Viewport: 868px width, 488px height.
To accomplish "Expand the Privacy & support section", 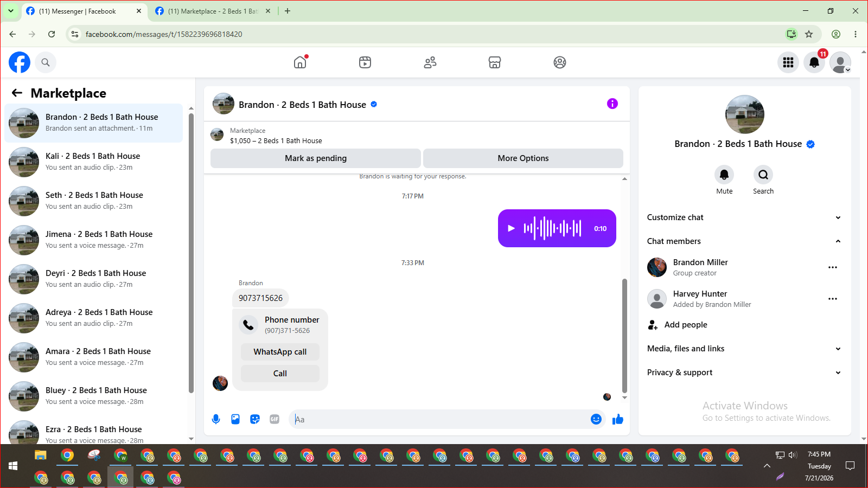I will point(744,373).
